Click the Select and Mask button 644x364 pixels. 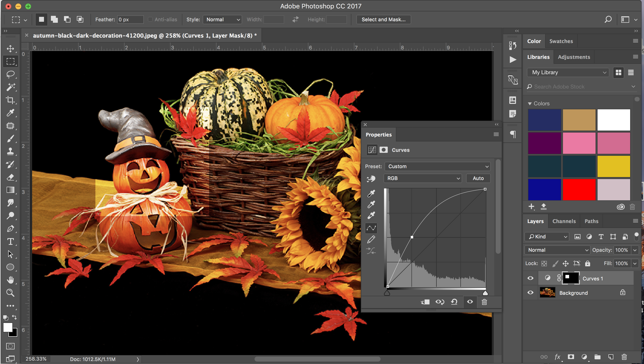[x=383, y=20]
